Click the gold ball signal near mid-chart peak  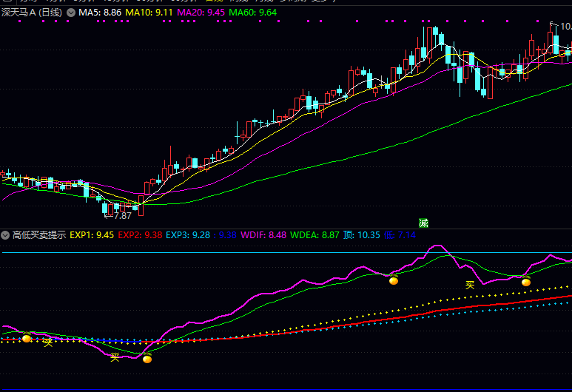click(394, 280)
